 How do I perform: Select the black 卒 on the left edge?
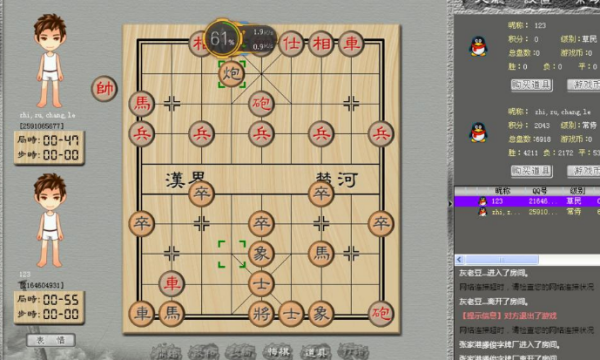click(142, 223)
